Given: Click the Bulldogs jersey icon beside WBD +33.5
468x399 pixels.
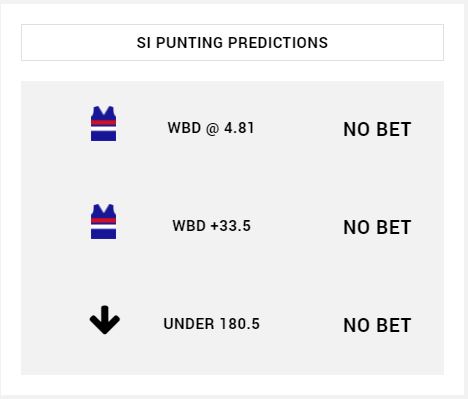Looking at the screenshot, I should 103,222.
